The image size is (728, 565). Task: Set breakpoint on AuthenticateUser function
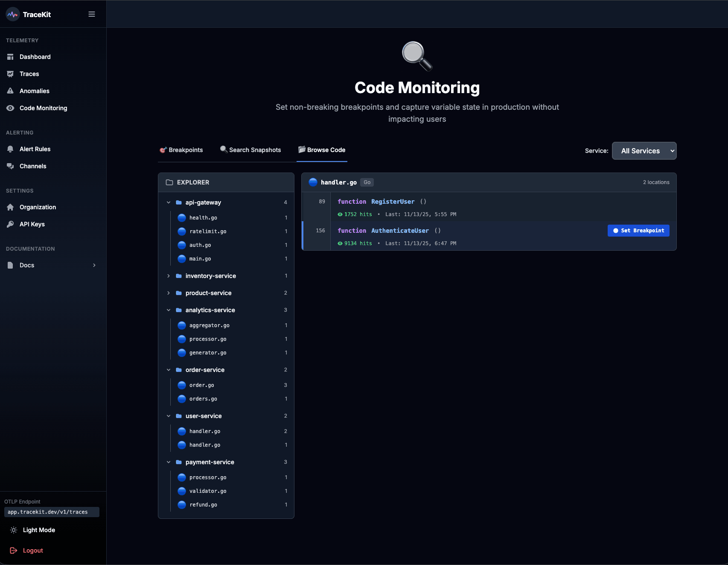(x=638, y=230)
